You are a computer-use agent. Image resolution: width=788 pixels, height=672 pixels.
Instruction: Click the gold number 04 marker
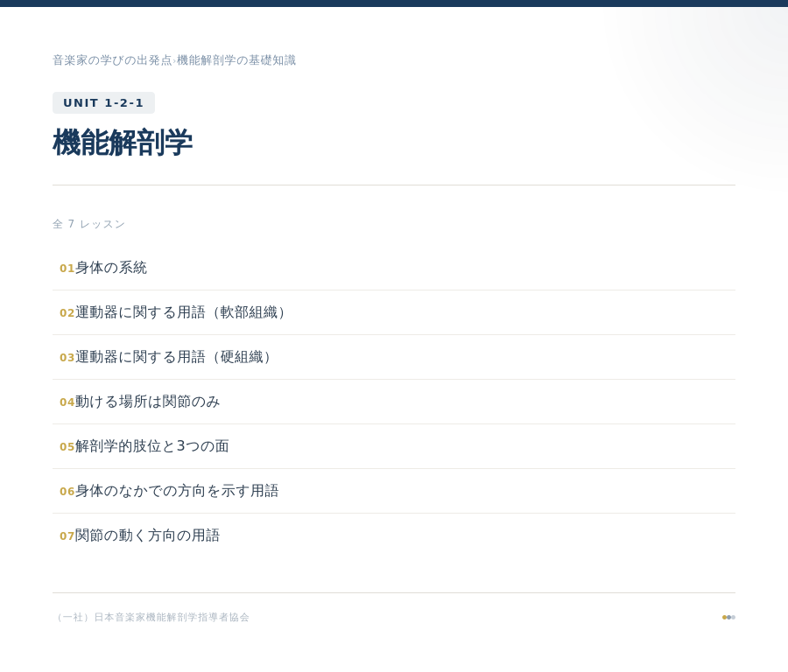click(x=67, y=402)
